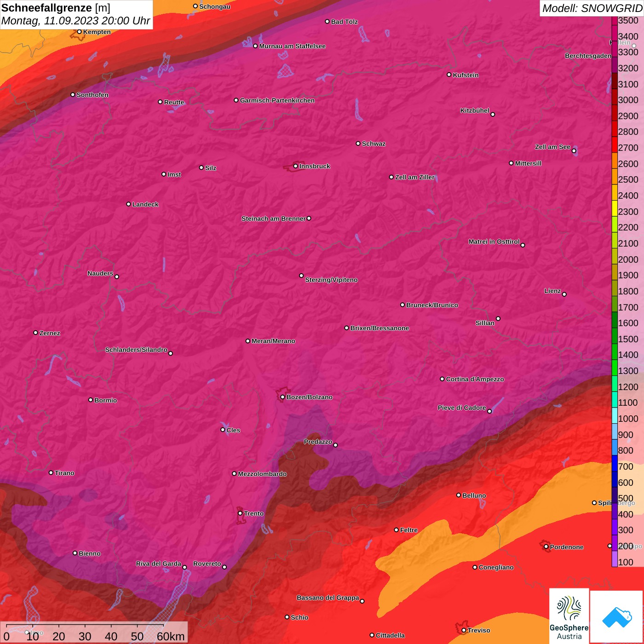Click the Zernez label
Image resolution: width=644 pixels, height=644 pixels.
[x=50, y=333]
